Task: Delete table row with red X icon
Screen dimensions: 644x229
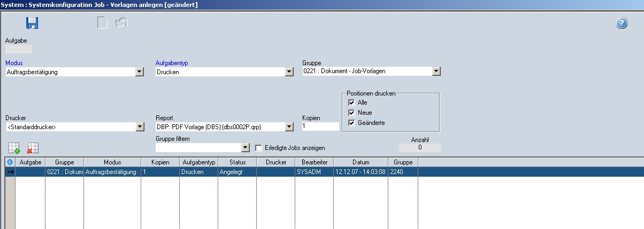Action: point(33,148)
